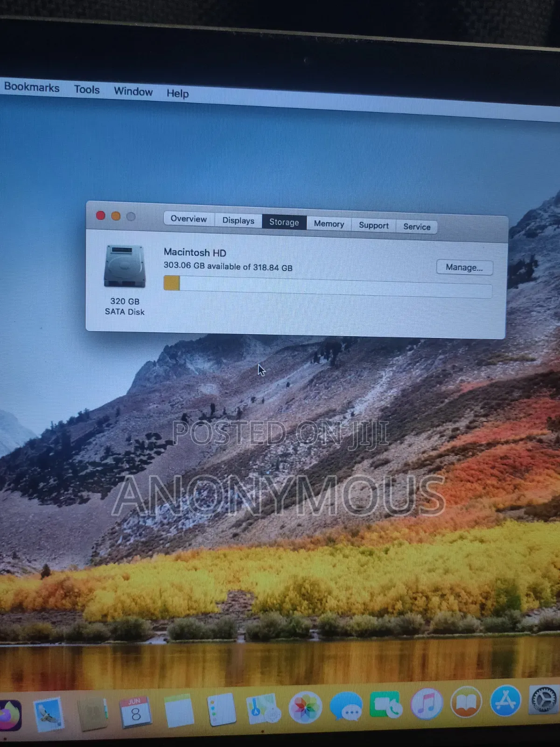Switch to the Overview tab

coord(189,219)
